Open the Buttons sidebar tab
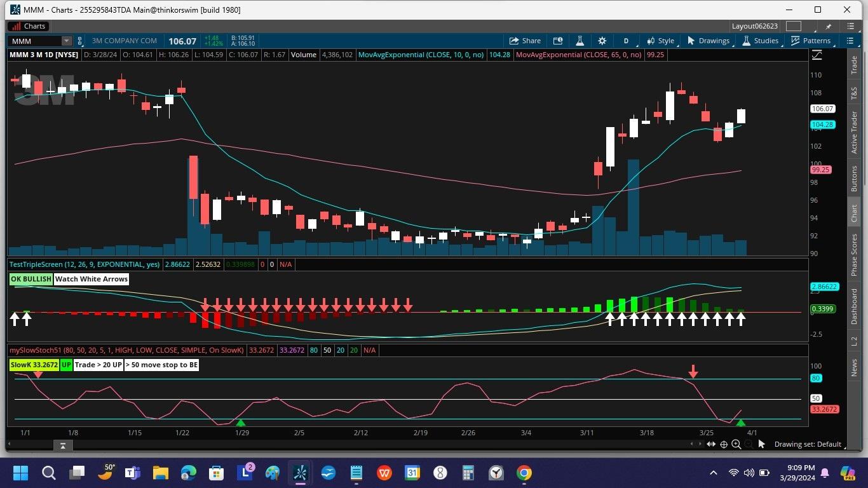Viewport: 868px width, 488px height. [854, 179]
